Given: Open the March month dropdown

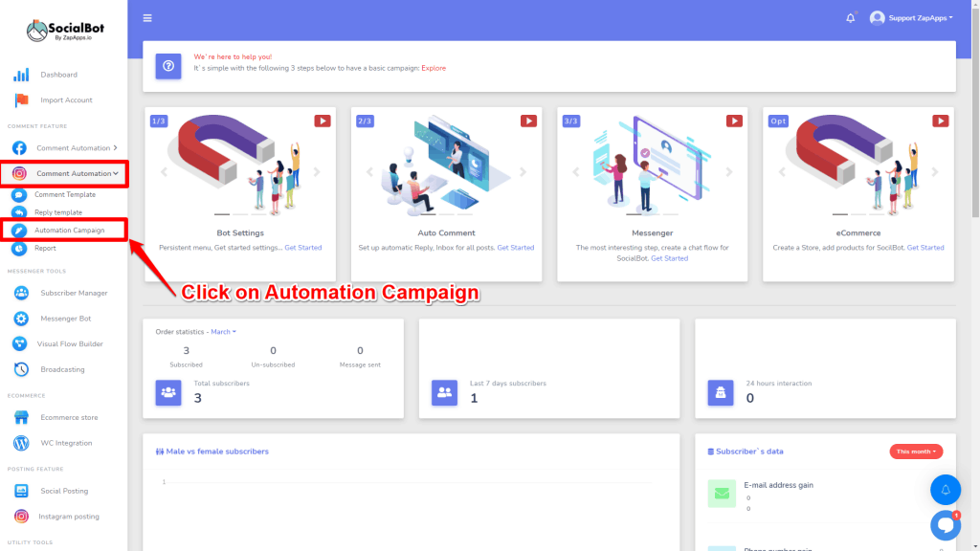Looking at the screenshot, I should (x=223, y=332).
